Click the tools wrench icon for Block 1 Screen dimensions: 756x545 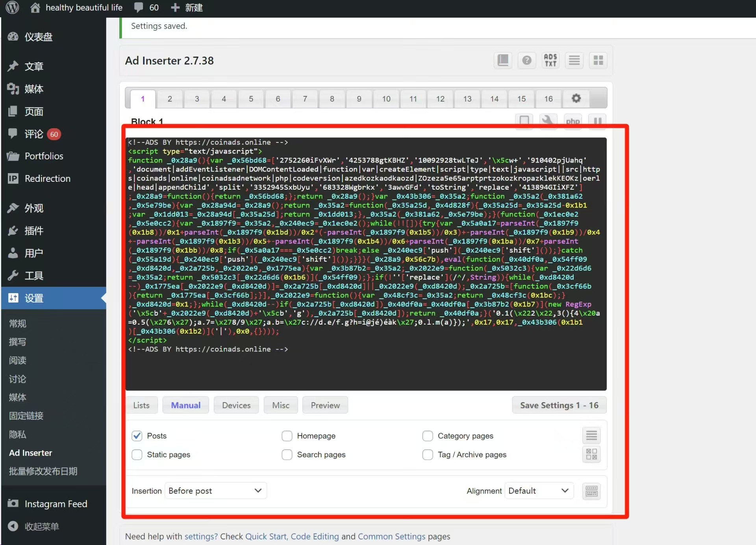pos(548,121)
